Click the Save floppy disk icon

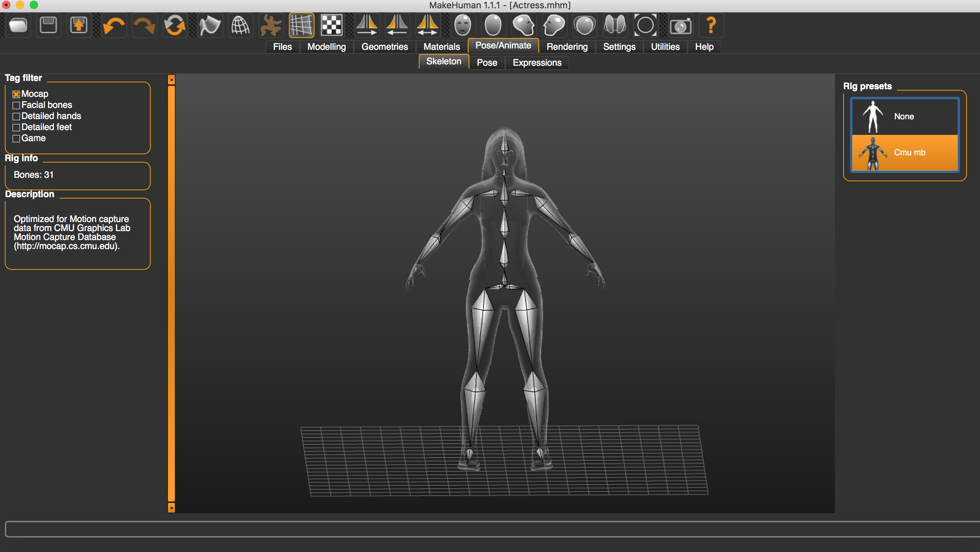click(x=48, y=26)
